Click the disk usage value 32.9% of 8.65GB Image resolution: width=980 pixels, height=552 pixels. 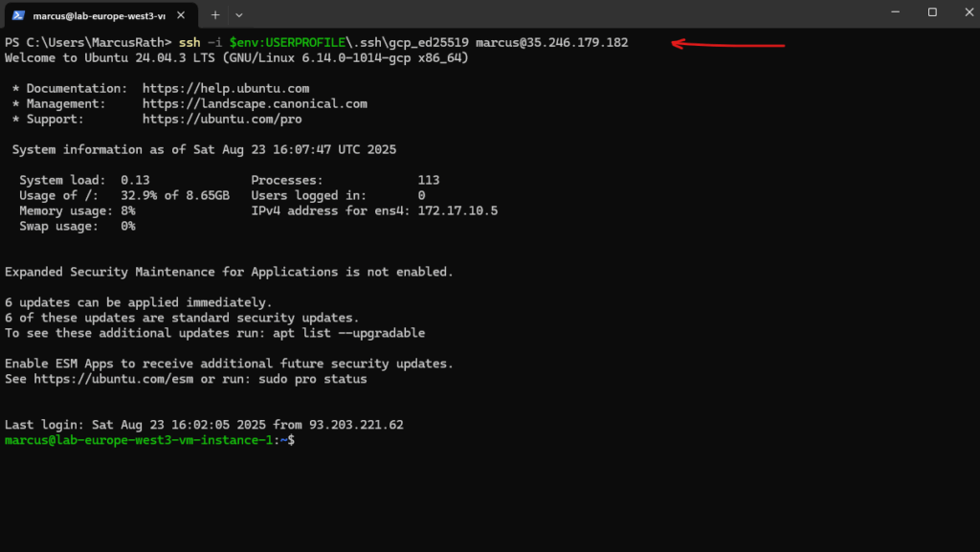[175, 195]
